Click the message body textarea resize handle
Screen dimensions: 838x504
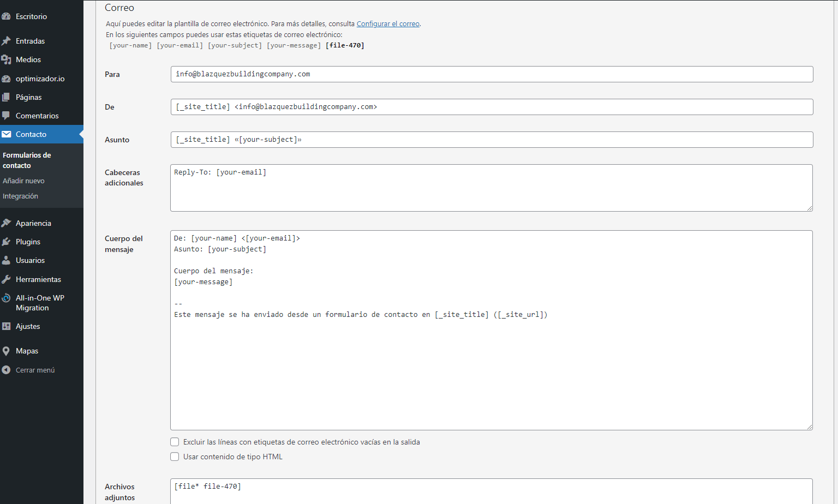[810, 427]
